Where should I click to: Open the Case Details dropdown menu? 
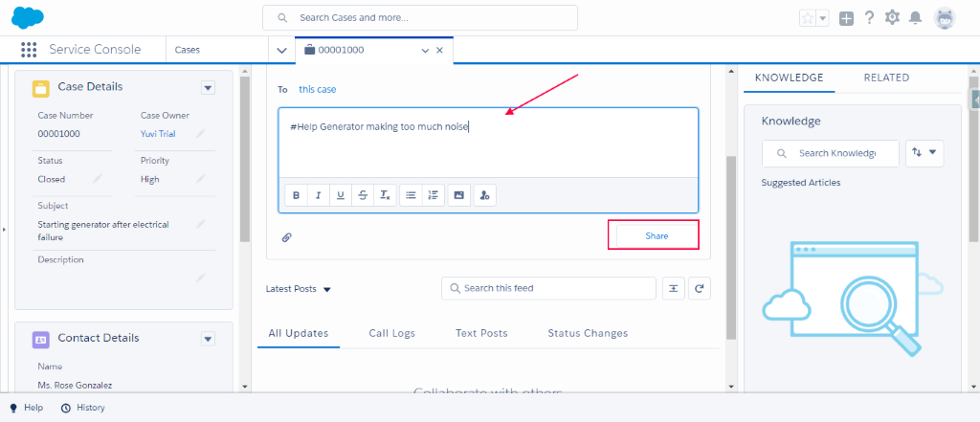pos(208,88)
